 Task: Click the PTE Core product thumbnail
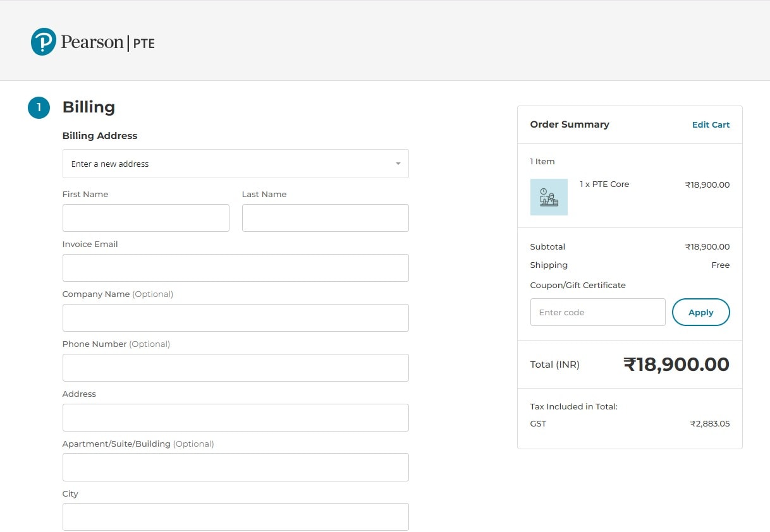coord(549,197)
